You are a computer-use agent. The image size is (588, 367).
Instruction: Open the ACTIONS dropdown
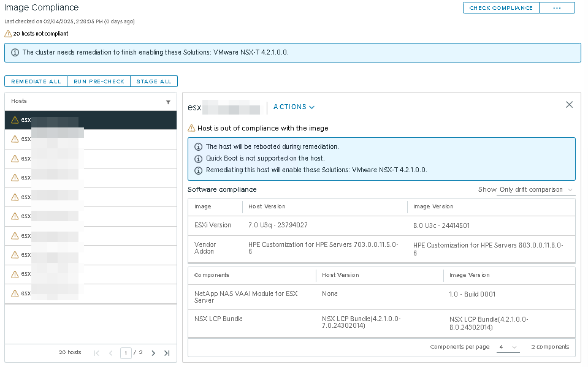pyautogui.click(x=293, y=107)
